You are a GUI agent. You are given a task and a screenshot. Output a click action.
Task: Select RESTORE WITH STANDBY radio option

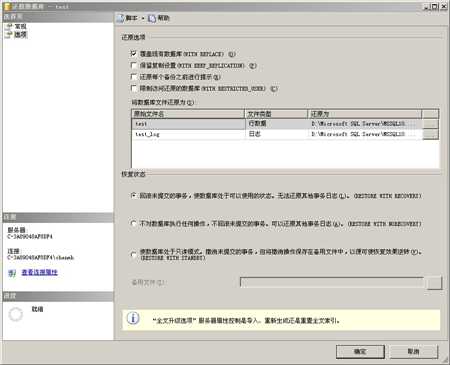(134, 254)
